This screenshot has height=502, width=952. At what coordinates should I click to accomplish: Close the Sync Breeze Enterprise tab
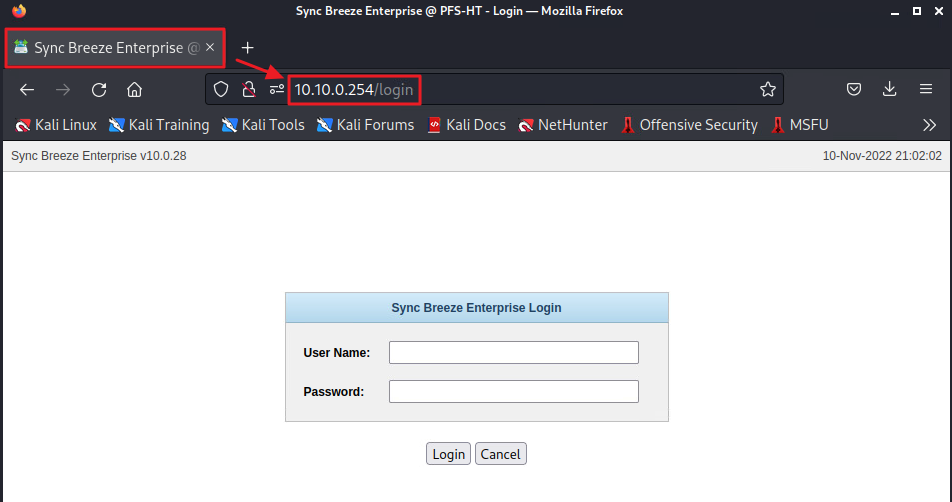(x=210, y=47)
